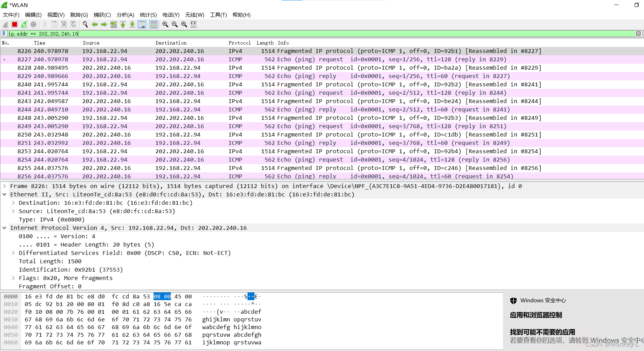Image resolution: width=644 pixels, height=351 pixels.
Task: Open the 跳转(G) menu
Action: 79,15
